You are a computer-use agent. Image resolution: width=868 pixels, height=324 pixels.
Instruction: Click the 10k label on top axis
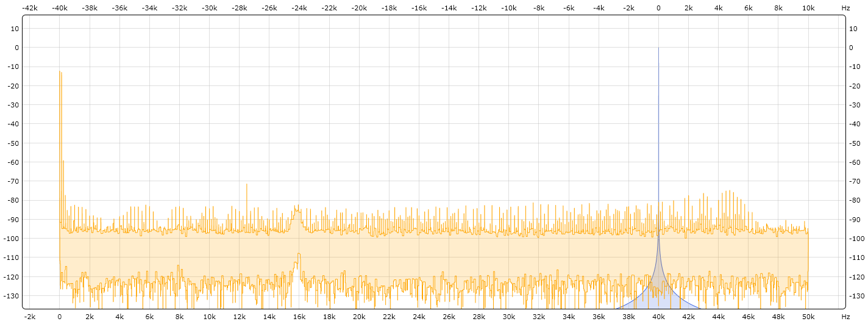coord(808,7)
